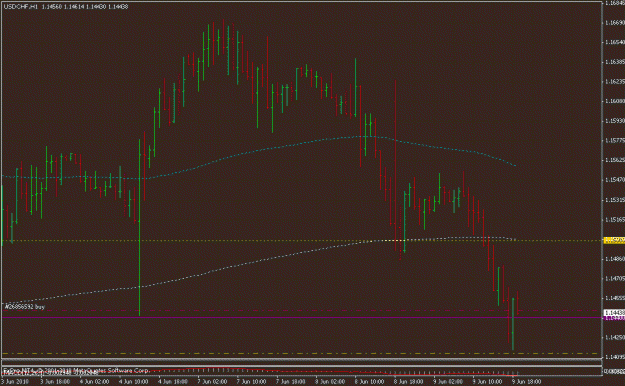Screen dimensions: 625x386
Task: Click the 1.14095 price scale label
Action: 615,357
